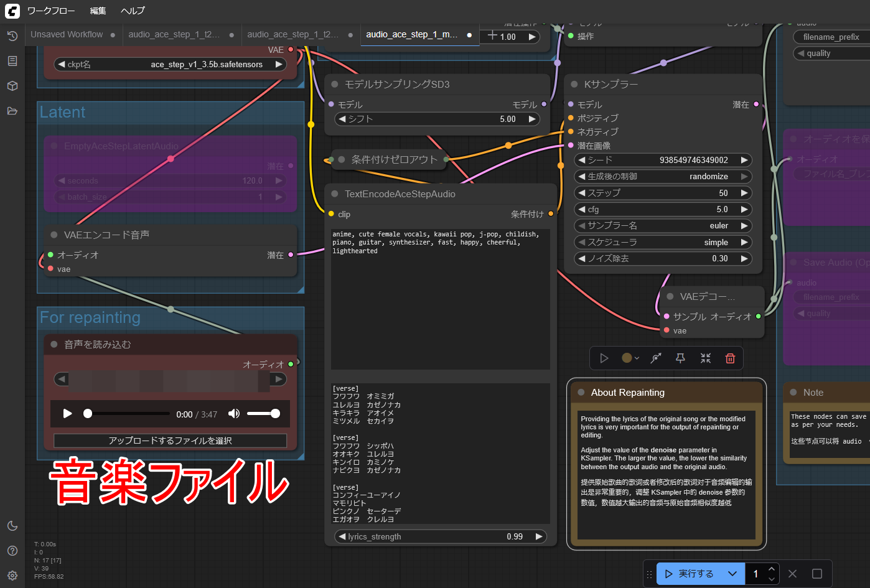Open the node library list icon in sidebar
The height and width of the screenshot is (588, 870).
pos(12,61)
